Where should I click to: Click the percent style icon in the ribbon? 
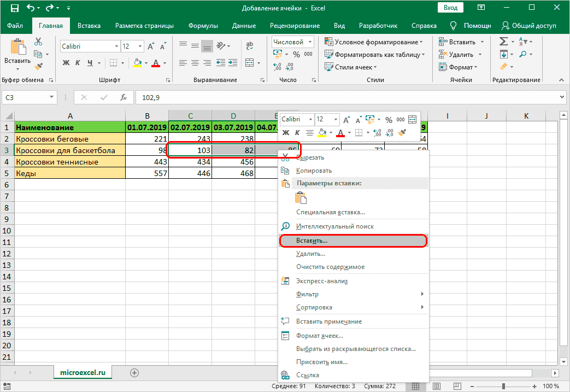click(x=296, y=54)
